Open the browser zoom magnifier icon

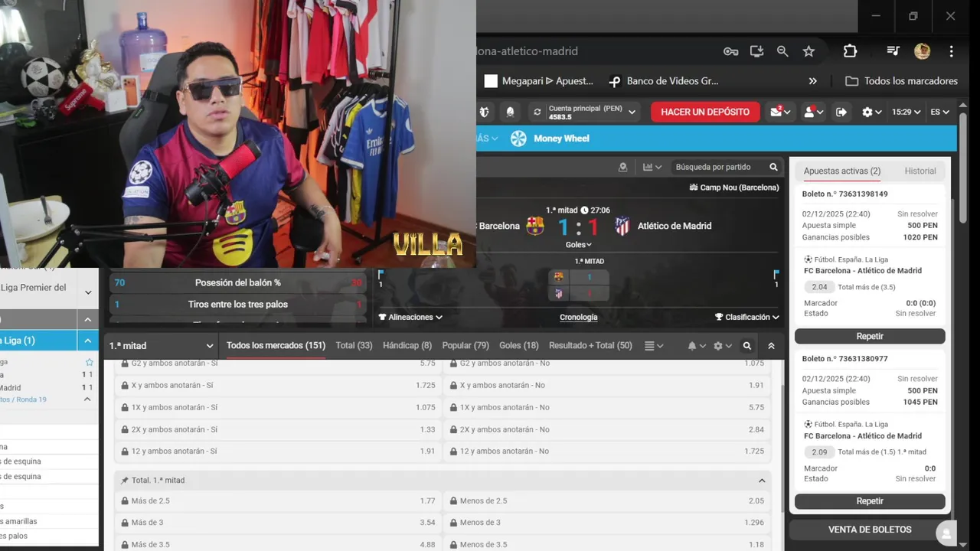tap(782, 51)
